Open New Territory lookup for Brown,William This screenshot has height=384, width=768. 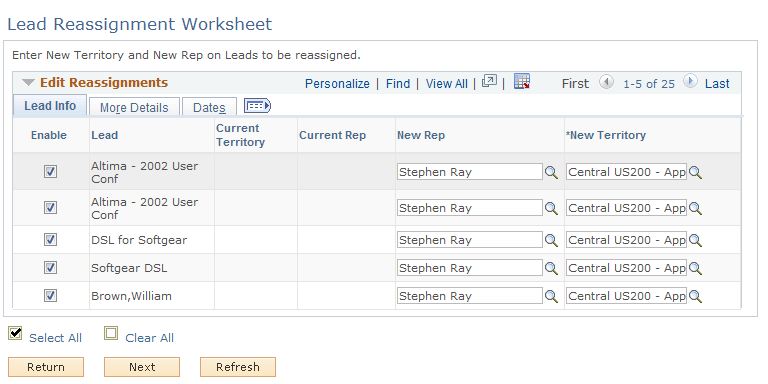[x=696, y=296]
